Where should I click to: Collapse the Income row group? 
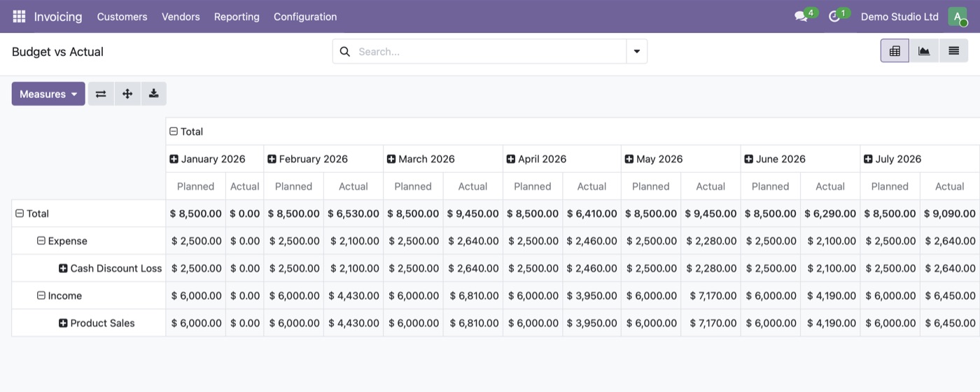click(x=59, y=295)
